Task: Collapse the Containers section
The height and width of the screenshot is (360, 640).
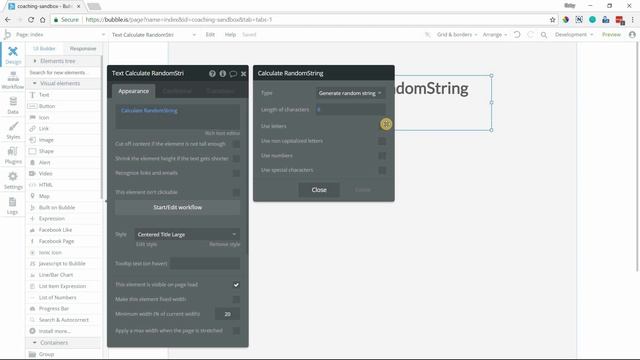Action: (x=63, y=343)
